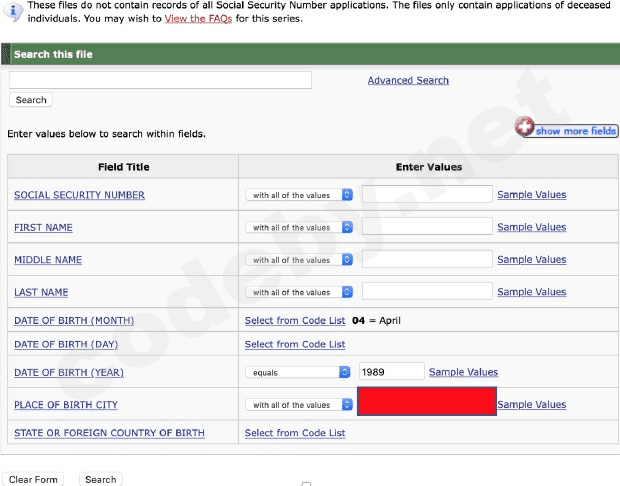This screenshot has width=620, height=486.
Task: Open the Place of Birth City condition dropdown
Action: point(299,405)
